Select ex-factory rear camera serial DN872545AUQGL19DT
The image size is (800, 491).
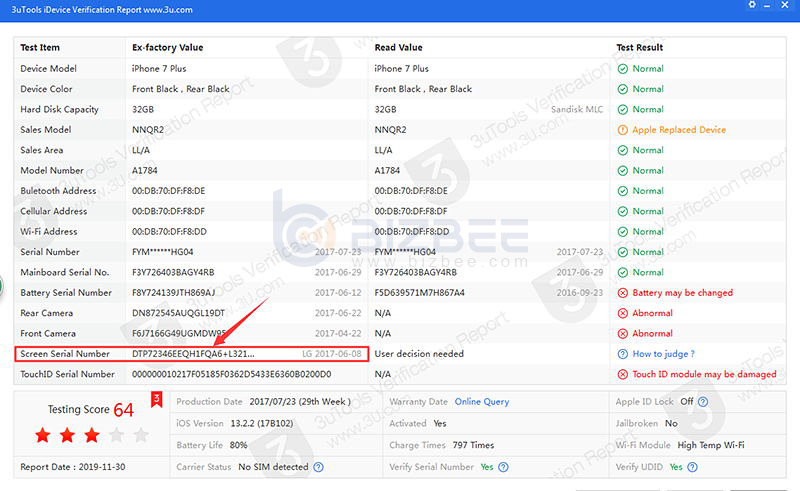click(x=178, y=313)
